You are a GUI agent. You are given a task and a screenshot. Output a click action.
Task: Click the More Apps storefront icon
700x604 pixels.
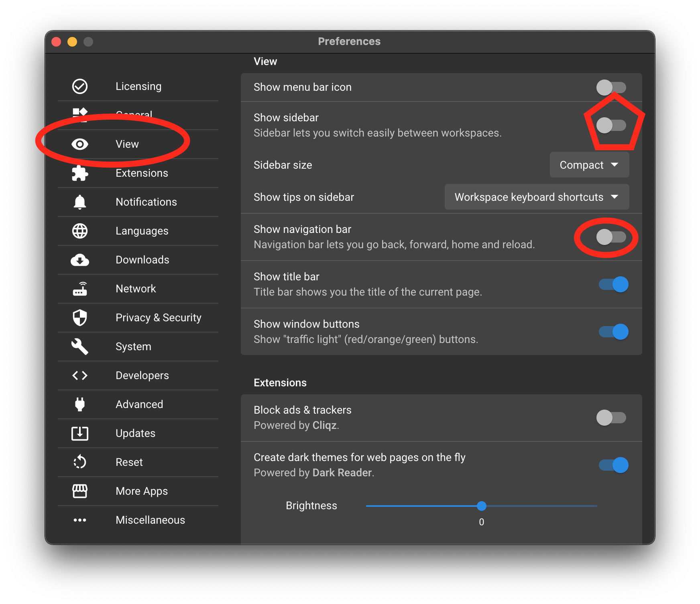[80, 491]
